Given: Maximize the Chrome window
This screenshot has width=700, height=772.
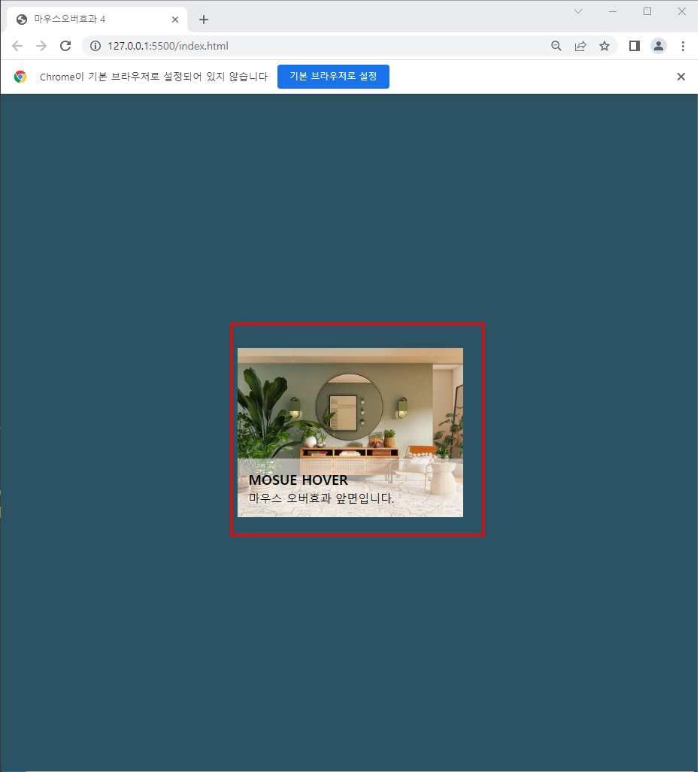Looking at the screenshot, I should [647, 11].
